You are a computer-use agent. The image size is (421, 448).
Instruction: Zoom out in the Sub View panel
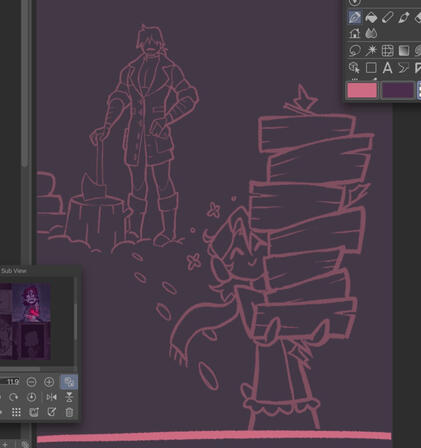click(x=31, y=382)
